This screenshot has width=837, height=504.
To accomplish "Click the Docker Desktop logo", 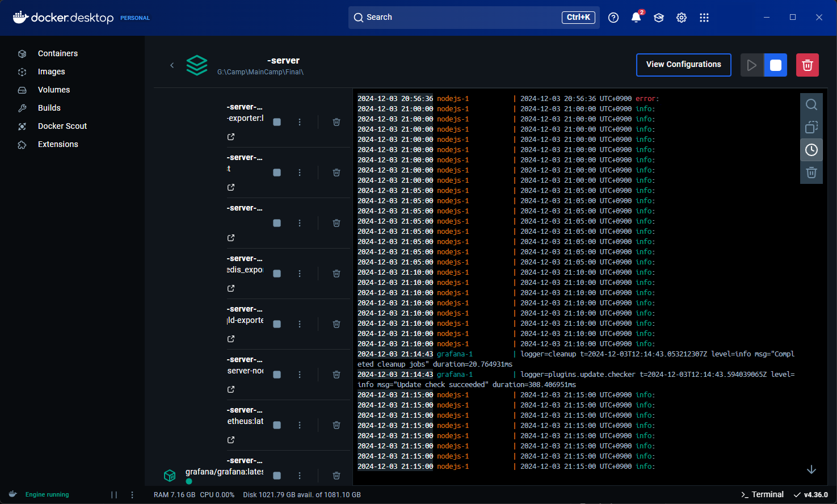I will click(64, 18).
